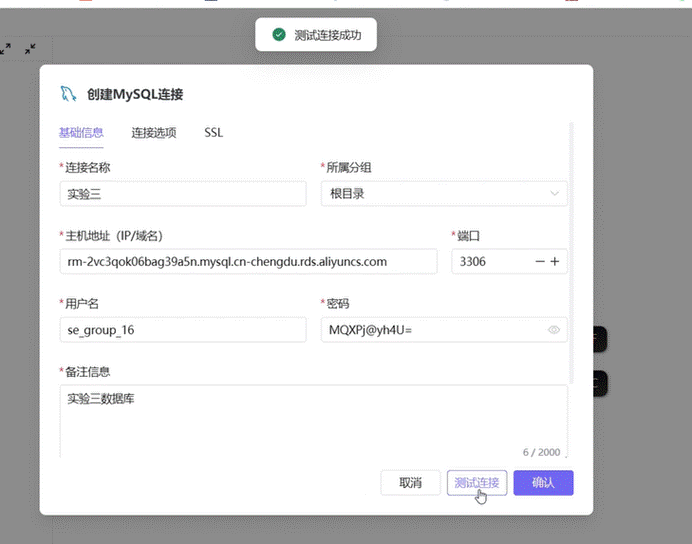Click the dialog vertical scrollbar
Image resolution: width=692 pixels, height=544 pixels.
click(572, 254)
